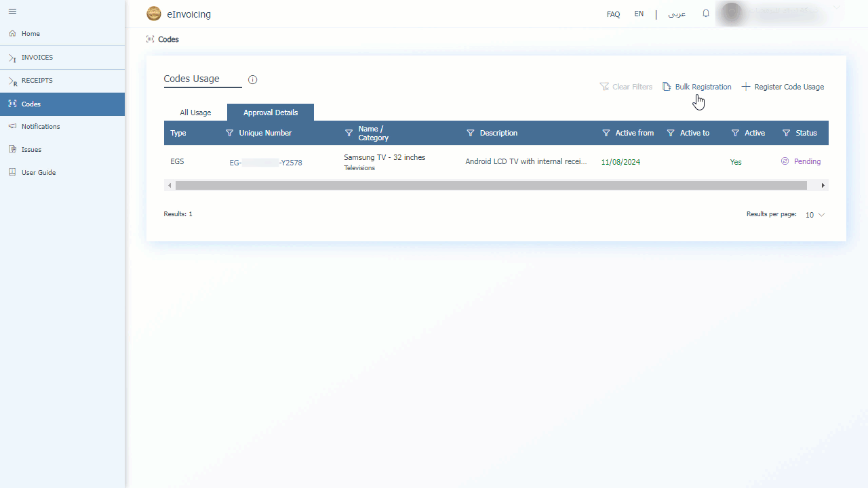
Task: Click the Codes breadcrumb
Action: point(168,39)
